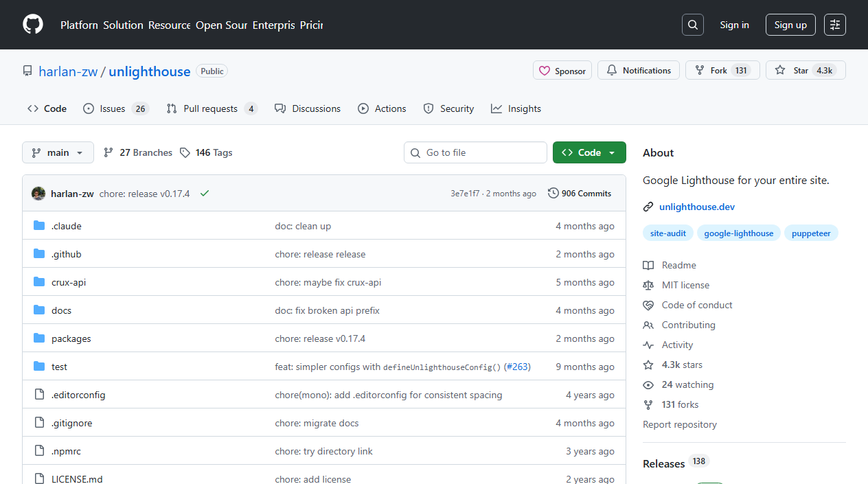The image size is (868, 484).
Task: Open pull request #263 link
Action: pos(518,367)
